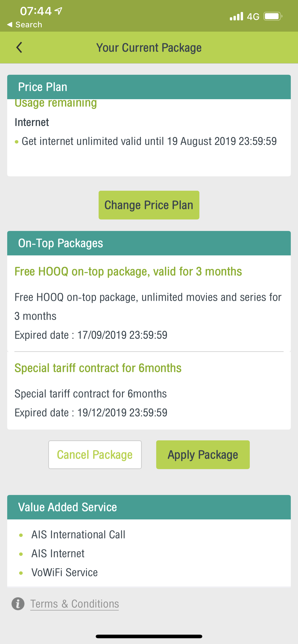Select the Price Plan section header
Image resolution: width=298 pixels, height=644 pixels.
[x=42, y=87]
